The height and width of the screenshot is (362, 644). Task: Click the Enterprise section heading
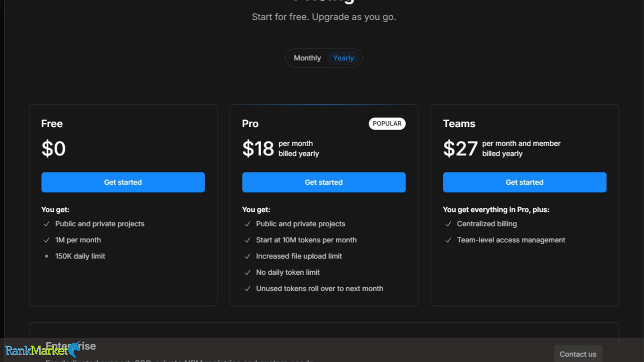click(71, 346)
